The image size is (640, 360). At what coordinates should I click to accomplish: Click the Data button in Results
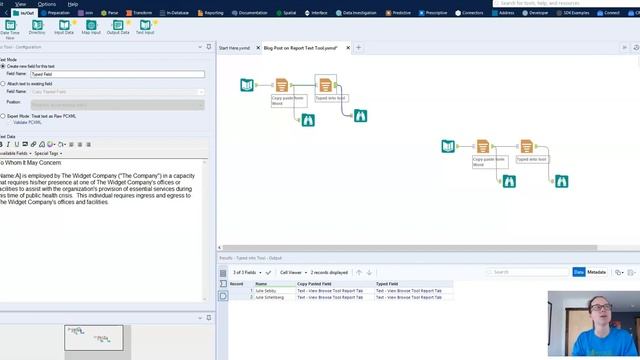click(x=579, y=272)
